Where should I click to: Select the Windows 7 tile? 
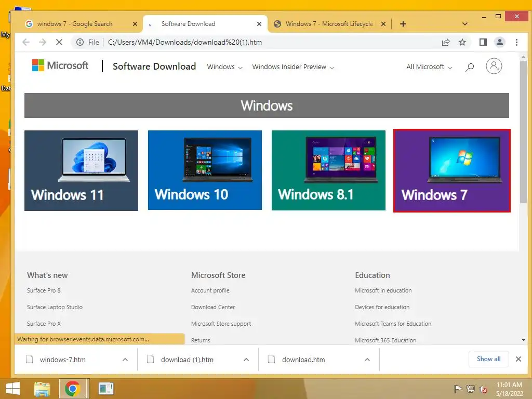[452, 170]
